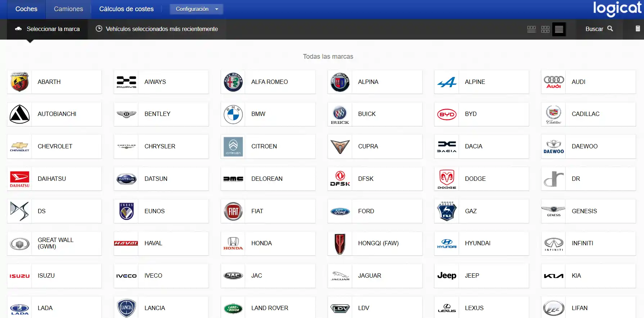Switch to small grid view
The height and width of the screenshot is (318, 644).
tap(545, 29)
